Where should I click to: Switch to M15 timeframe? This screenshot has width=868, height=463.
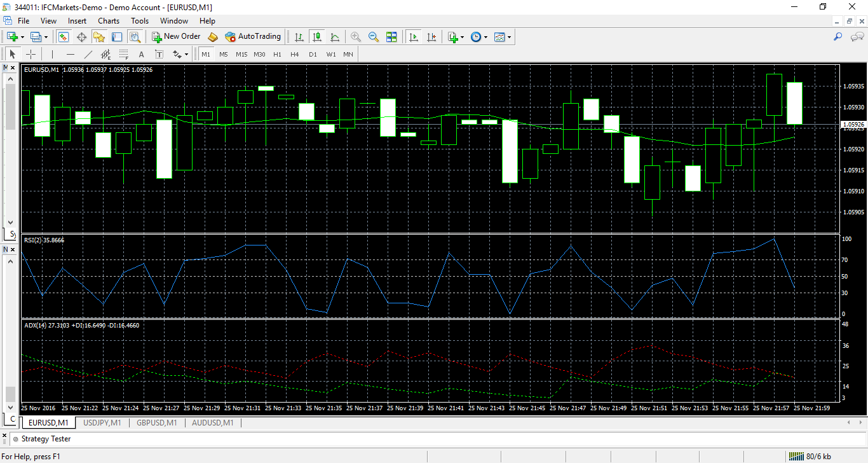coord(241,54)
